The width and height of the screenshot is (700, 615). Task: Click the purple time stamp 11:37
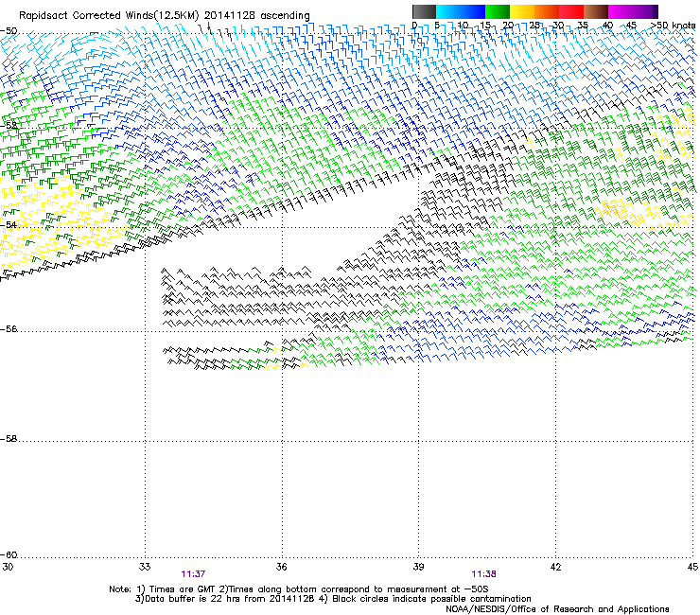pyautogui.click(x=193, y=574)
